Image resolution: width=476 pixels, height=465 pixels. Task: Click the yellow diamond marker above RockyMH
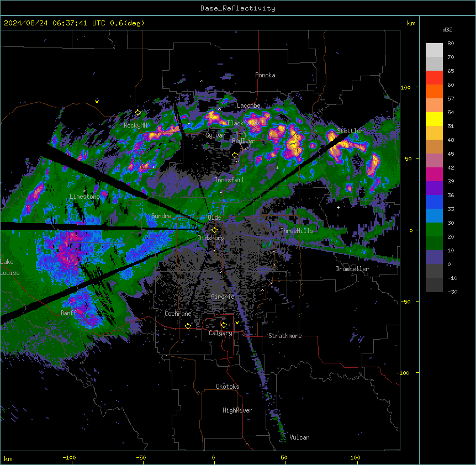[137, 113]
